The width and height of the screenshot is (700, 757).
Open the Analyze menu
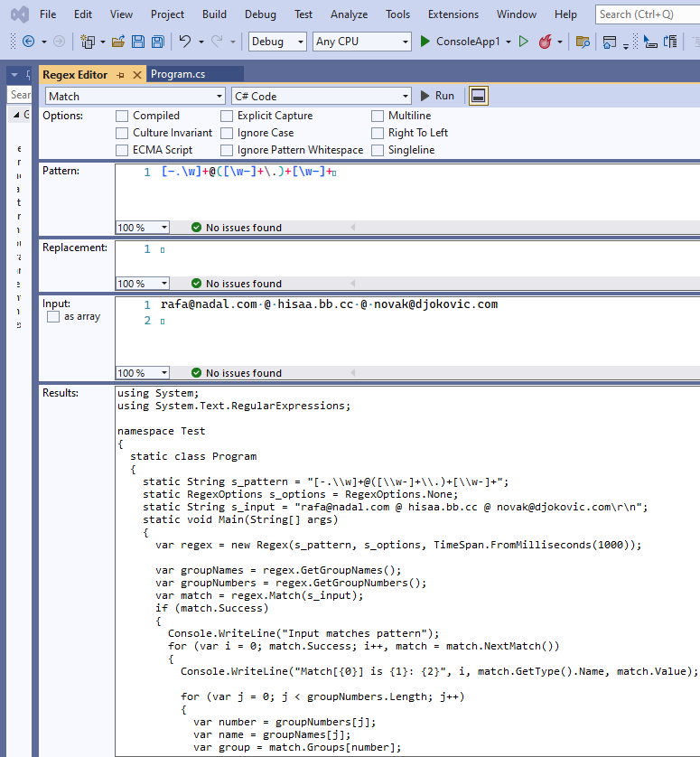coord(349,14)
